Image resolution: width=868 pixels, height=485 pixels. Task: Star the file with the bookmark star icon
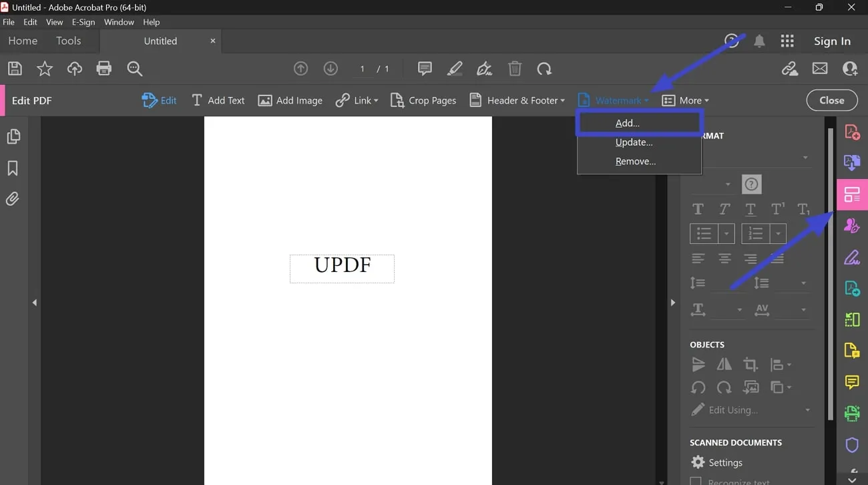click(x=45, y=68)
